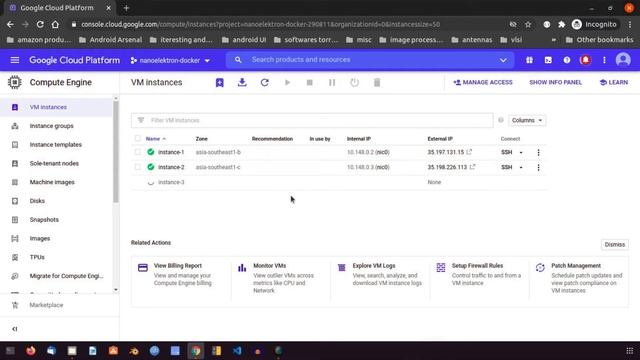This screenshot has width=640, height=360.
Task: Open the help question mark icon
Action: tap(567, 60)
